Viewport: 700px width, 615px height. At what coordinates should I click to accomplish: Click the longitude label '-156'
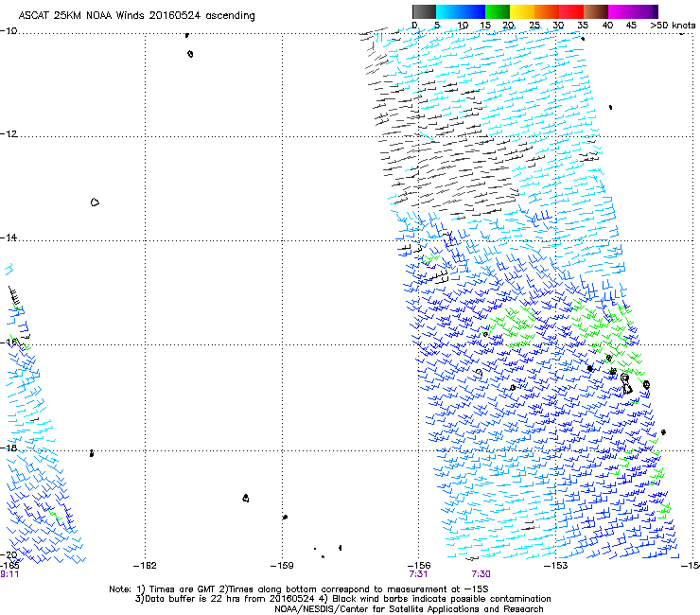click(x=419, y=566)
